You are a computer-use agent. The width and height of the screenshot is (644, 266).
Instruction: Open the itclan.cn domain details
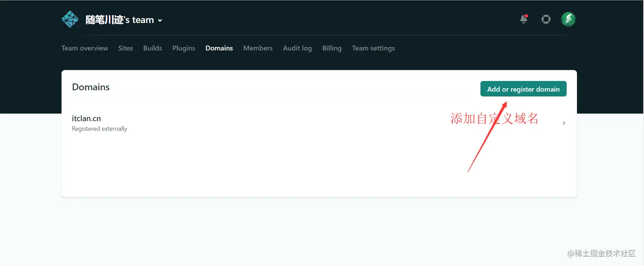(x=86, y=118)
